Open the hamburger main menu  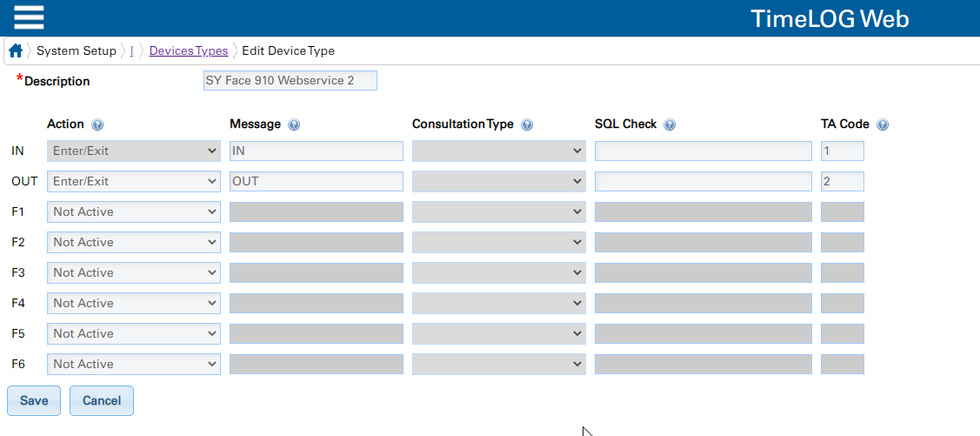[29, 17]
